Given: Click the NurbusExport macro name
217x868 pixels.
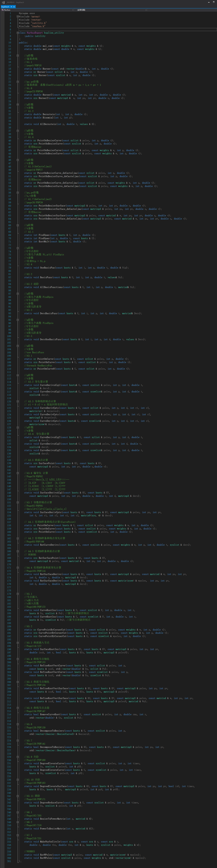Looking at the screenshot, I should (35, 33).
